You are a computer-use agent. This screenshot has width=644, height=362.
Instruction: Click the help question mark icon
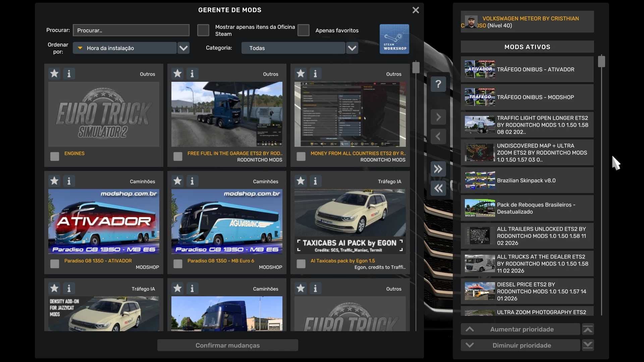tap(438, 84)
